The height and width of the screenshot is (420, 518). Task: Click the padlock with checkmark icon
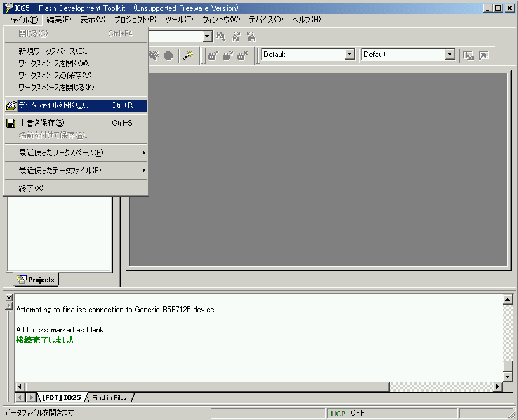tap(213, 55)
